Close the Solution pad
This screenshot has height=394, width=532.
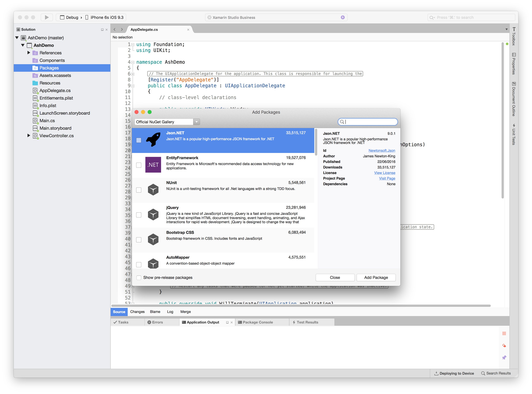click(x=107, y=30)
